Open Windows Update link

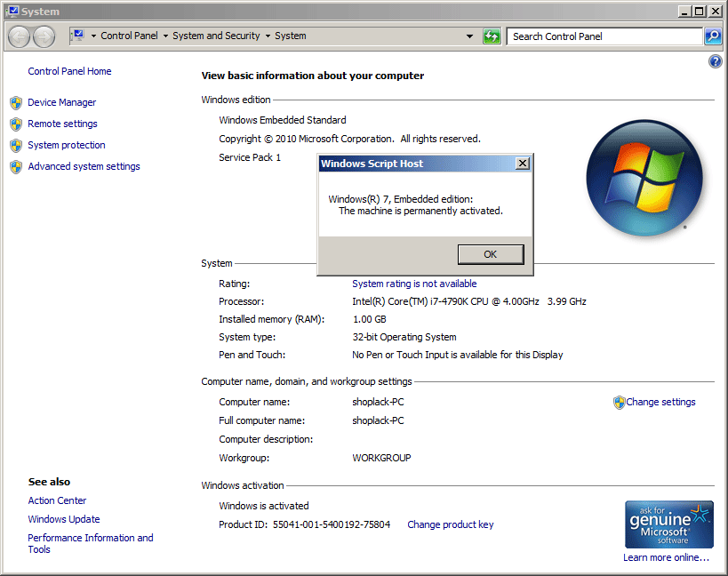[x=64, y=519]
